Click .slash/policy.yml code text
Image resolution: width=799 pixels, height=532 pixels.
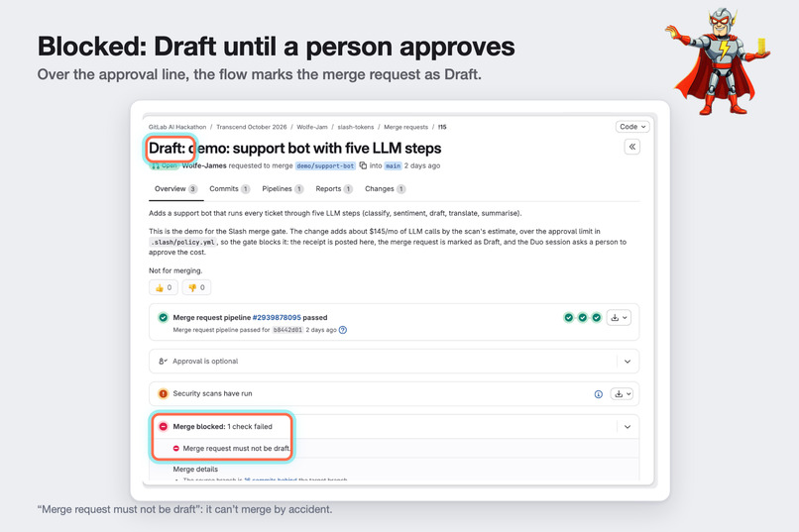coord(183,243)
